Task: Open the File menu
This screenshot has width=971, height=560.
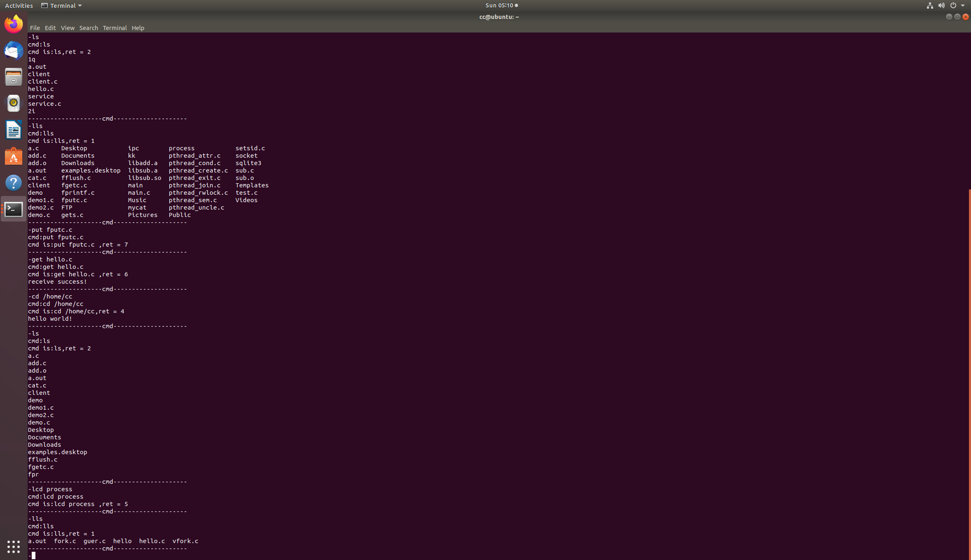Action: [x=35, y=28]
